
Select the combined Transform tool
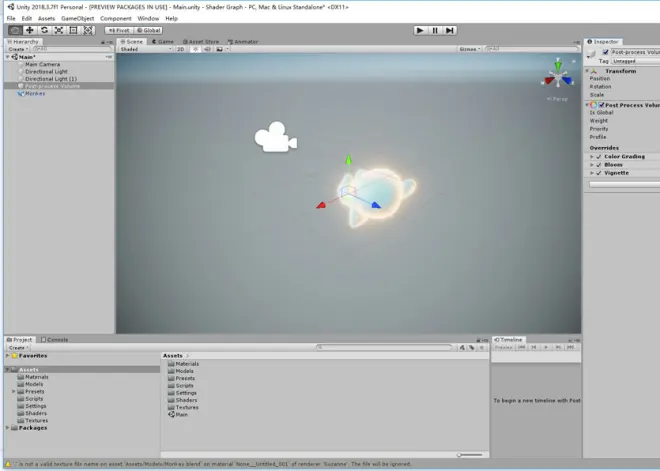pos(88,30)
